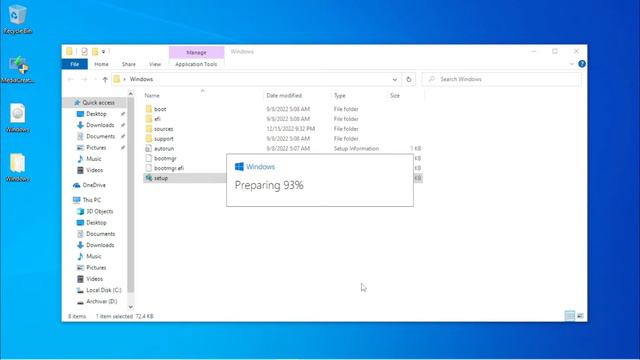Image resolution: width=640 pixels, height=360 pixels.
Task: Go forward with the Forward arrow
Action: click(84, 79)
